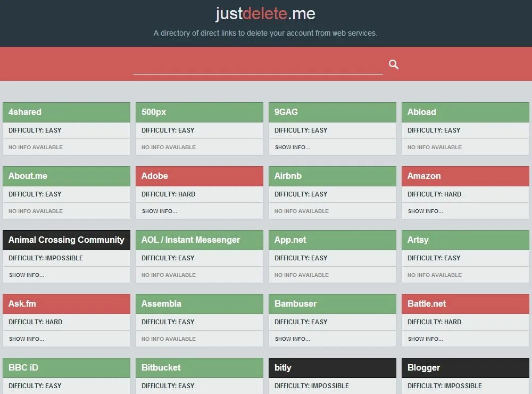Screen dimensions: 532x394
Task: Click Assembla's No Info Available text
Action: [169, 339]
